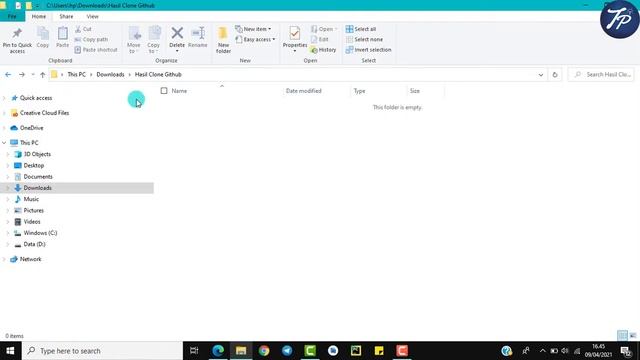
Task: Toggle the select-all checkbox beside Name
Action: pos(164,91)
